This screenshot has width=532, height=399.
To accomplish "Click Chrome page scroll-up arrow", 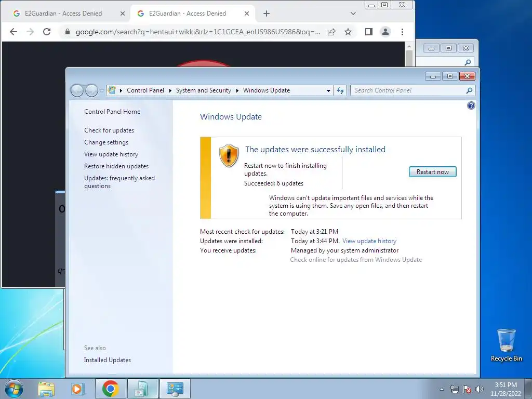I will [x=409, y=46].
